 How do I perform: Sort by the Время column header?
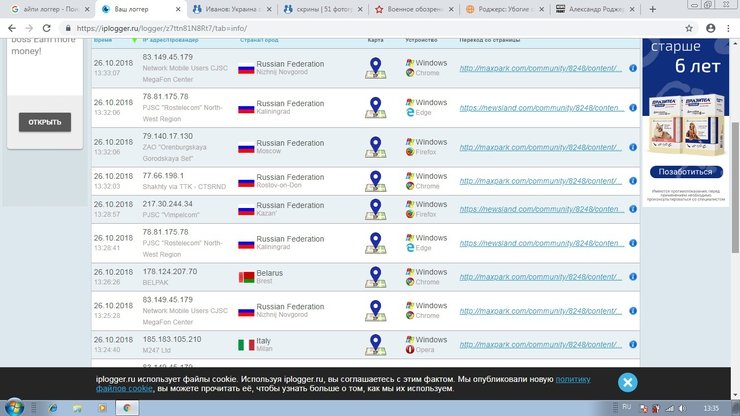pyautogui.click(x=103, y=40)
